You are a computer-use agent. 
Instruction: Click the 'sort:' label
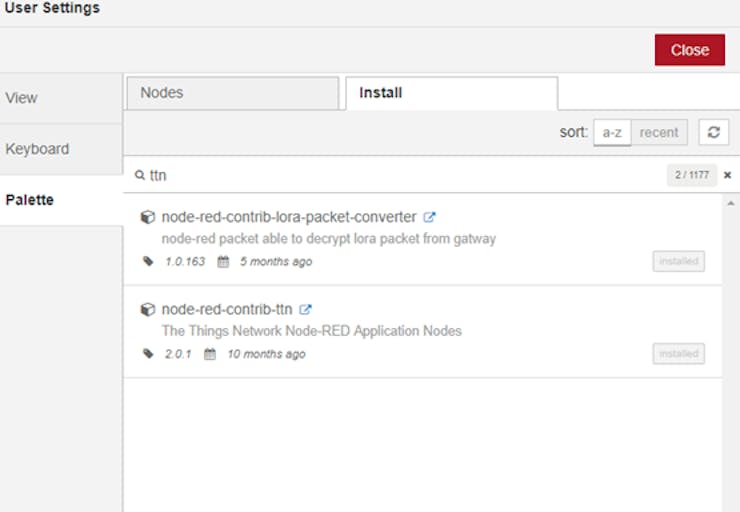pyautogui.click(x=574, y=132)
